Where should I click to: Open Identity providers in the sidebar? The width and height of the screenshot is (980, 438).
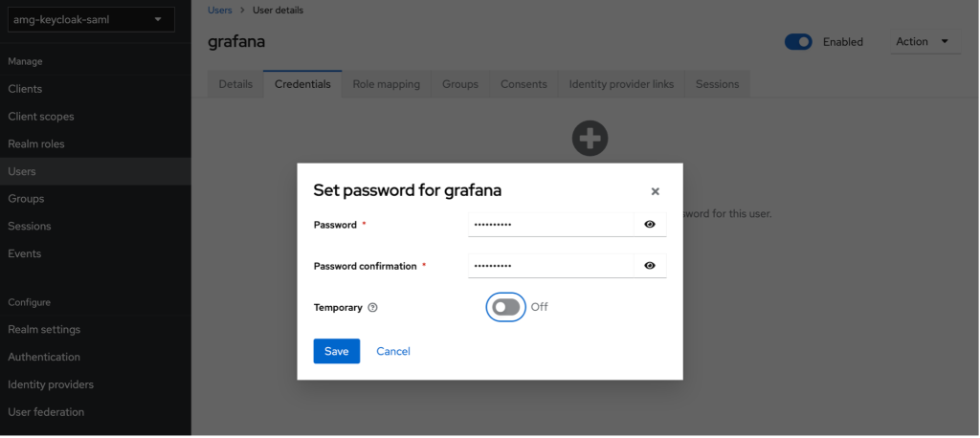96,384
